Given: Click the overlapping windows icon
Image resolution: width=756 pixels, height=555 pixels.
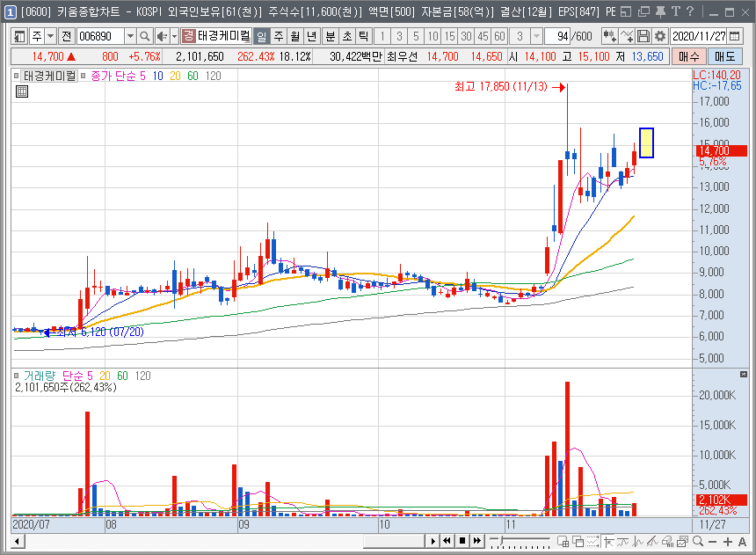Looking at the screenshot, I should [578, 541].
